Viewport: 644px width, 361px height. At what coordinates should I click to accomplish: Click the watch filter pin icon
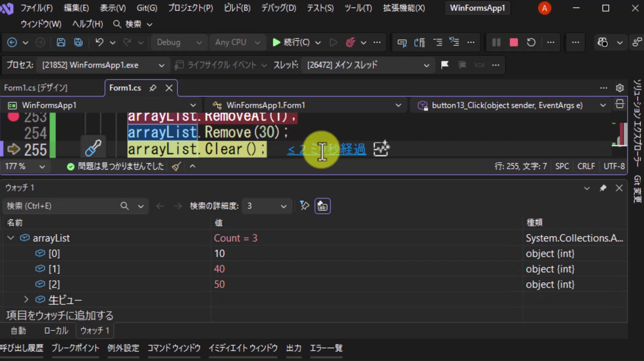tap(304, 206)
